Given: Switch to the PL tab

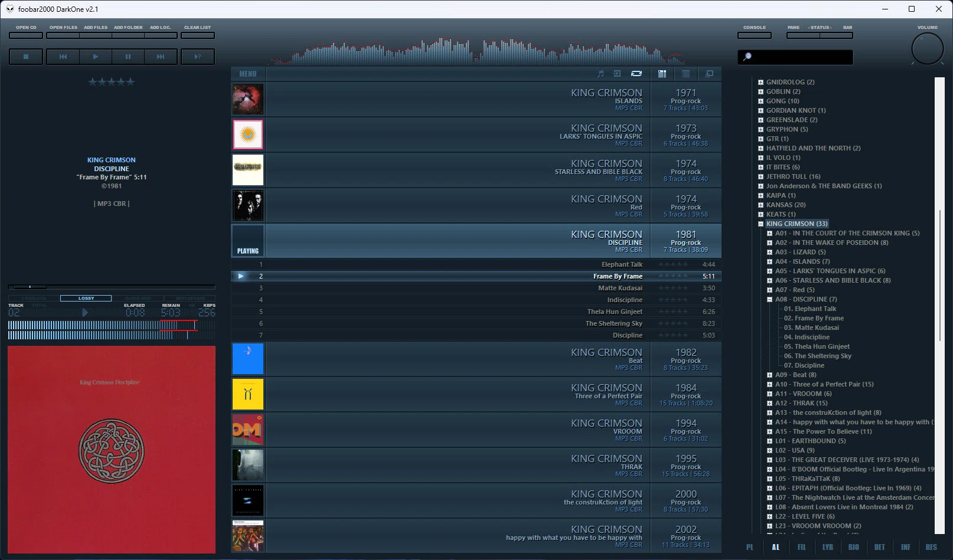Looking at the screenshot, I should (750, 547).
